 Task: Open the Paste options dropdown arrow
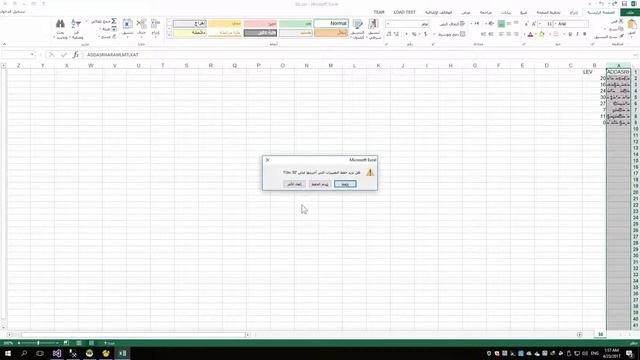pos(632,36)
